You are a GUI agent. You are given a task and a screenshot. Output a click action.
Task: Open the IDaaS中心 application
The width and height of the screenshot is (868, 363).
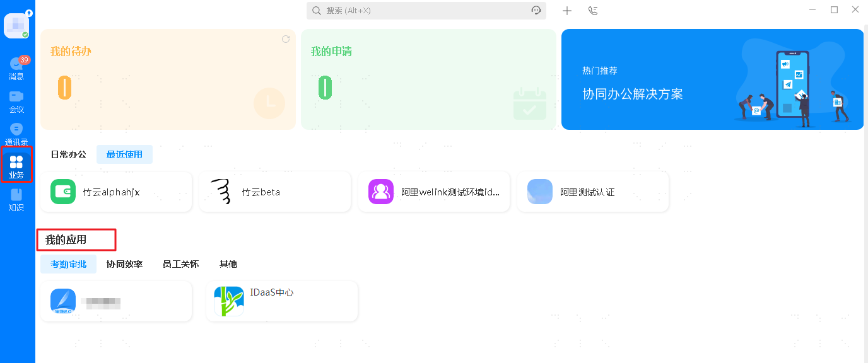(x=282, y=301)
